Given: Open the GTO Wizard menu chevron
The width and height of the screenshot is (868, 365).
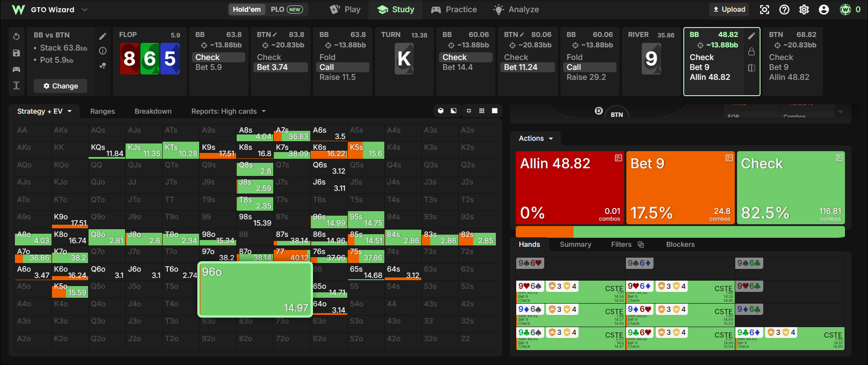Looking at the screenshot, I should pyautogui.click(x=84, y=9).
